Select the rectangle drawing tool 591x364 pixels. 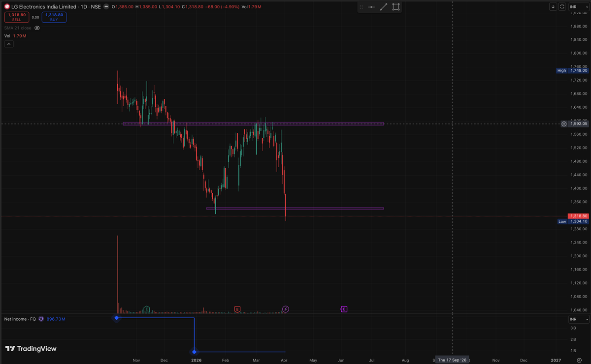[x=396, y=7]
